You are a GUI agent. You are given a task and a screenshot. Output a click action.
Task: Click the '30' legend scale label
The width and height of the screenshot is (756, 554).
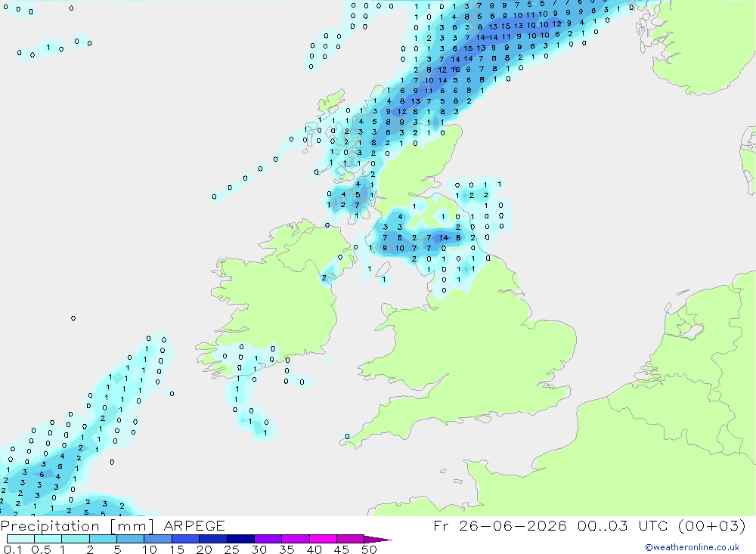(259, 549)
